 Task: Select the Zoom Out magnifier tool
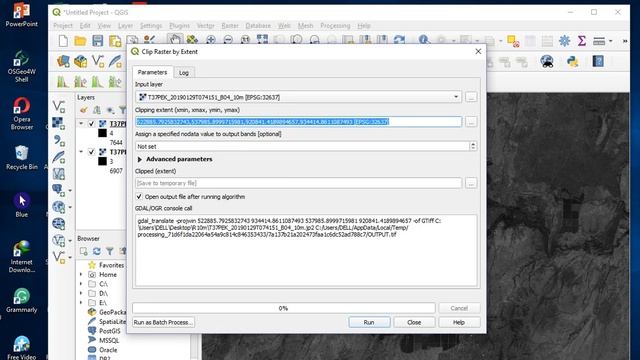pos(228,40)
